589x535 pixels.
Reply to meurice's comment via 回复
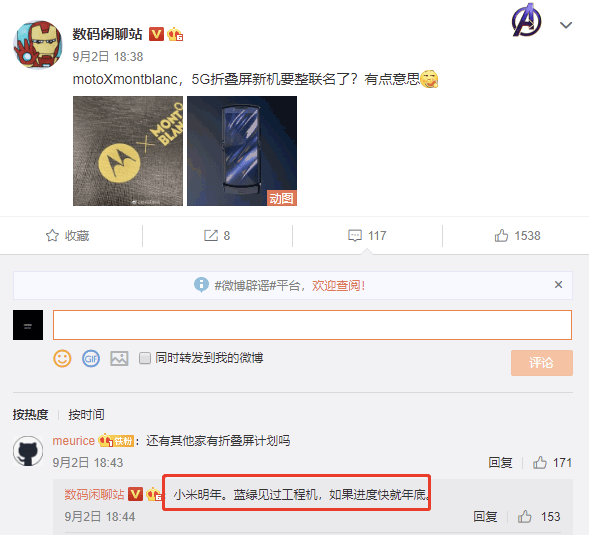tap(500, 462)
